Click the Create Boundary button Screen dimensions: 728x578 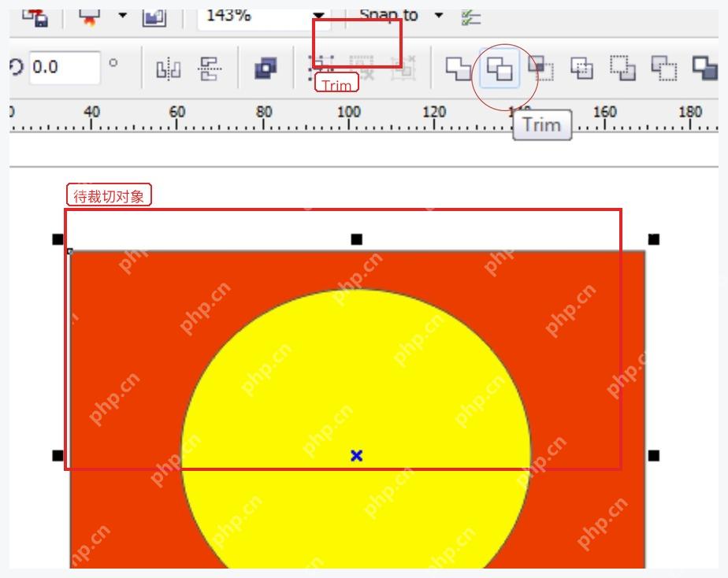pos(705,69)
